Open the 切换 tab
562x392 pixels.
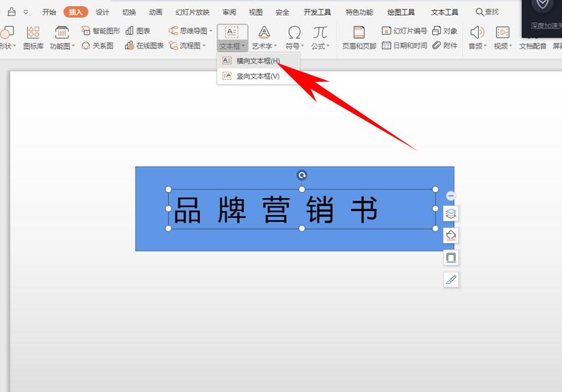pos(129,12)
